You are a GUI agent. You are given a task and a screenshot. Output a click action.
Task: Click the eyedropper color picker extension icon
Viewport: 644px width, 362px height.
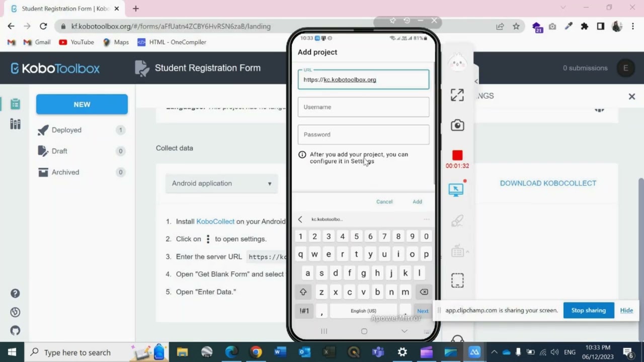tap(569, 26)
